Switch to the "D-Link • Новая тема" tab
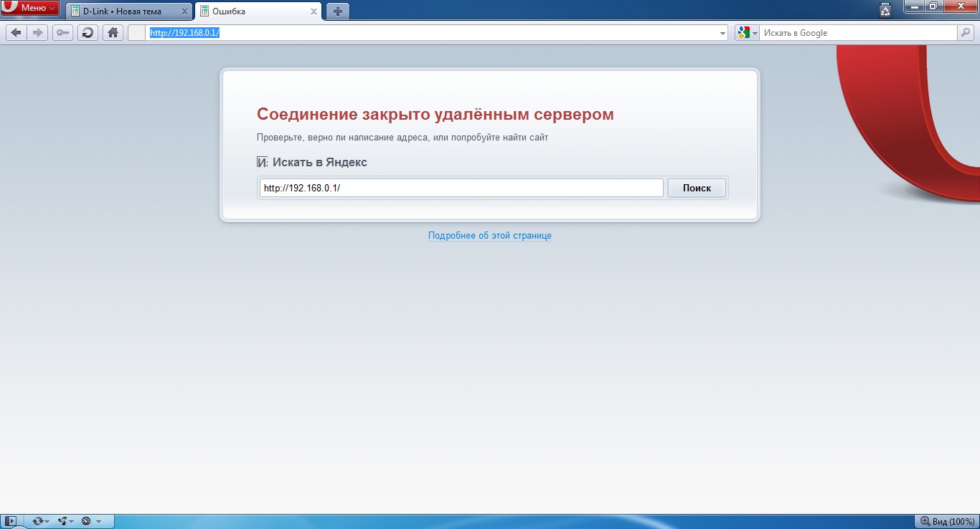Viewport: 980px width, 529px height. click(126, 11)
